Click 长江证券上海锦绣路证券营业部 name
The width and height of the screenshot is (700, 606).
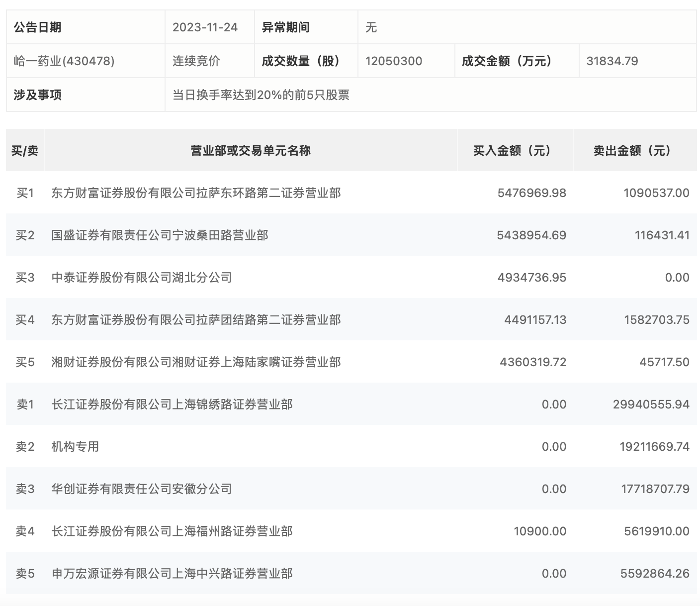click(x=172, y=404)
